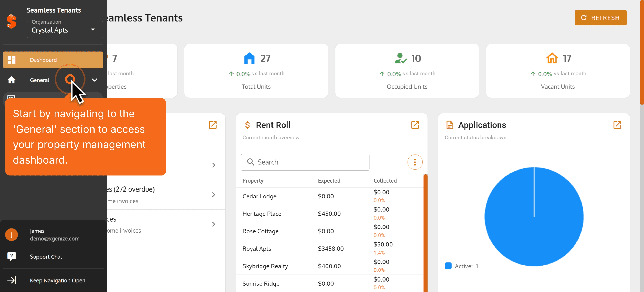Image resolution: width=644 pixels, height=292 pixels.
Task: Select the Sunrise Ridge property row
Action: [x=330, y=283]
